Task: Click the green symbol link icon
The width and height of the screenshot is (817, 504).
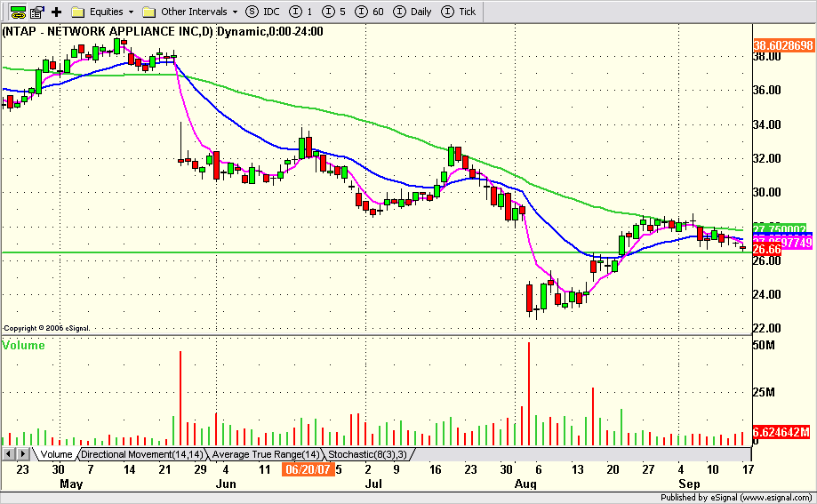Action: coord(19,12)
